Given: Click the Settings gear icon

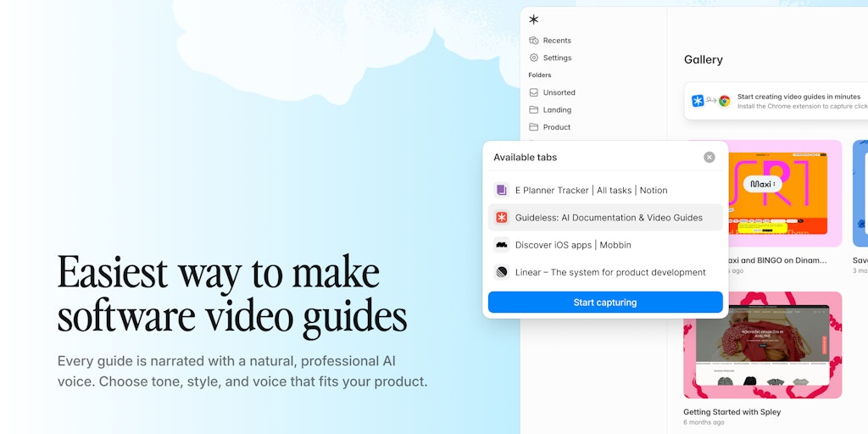Looking at the screenshot, I should click(x=534, y=58).
